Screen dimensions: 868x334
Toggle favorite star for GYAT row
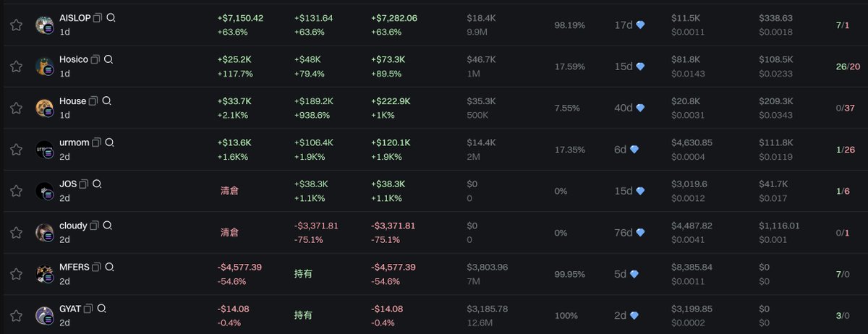click(x=16, y=316)
